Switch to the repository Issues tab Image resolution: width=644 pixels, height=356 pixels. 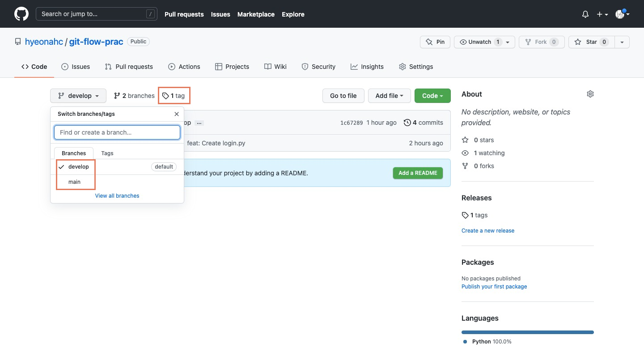(76, 67)
